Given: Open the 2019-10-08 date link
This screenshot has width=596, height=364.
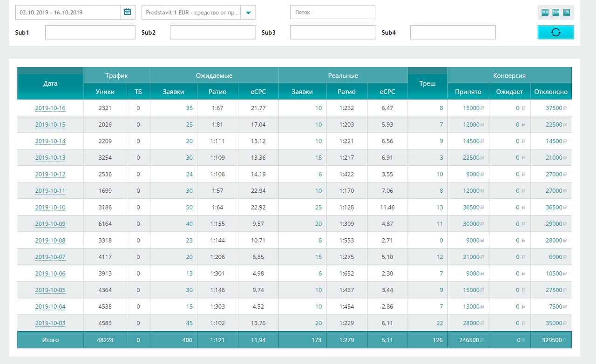Looking at the screenshot, I should click(x=50, y=240).
